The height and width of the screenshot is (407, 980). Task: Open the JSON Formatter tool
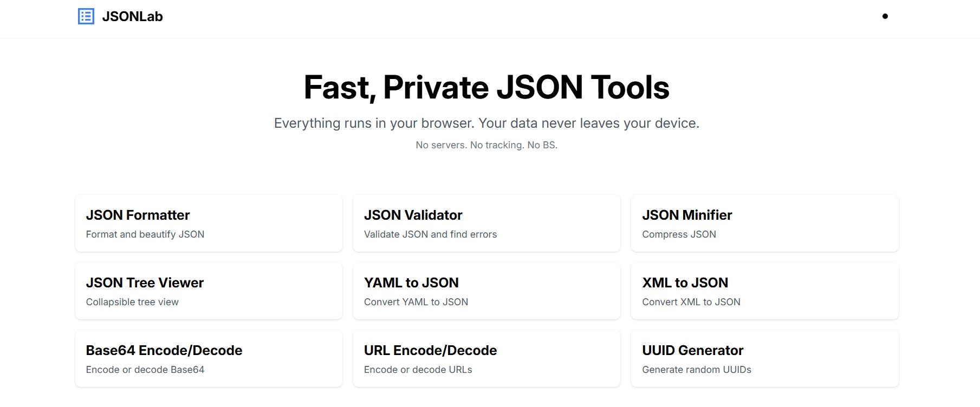pyautogui.click(x=209, y=223)
